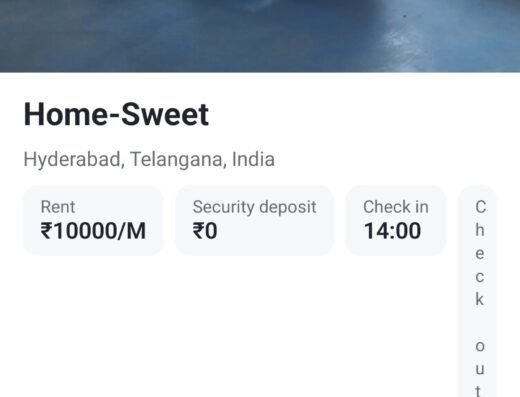520x397 pixels.
Task: Select the ₹0 deposit value
Action: (x=205, y=231)
